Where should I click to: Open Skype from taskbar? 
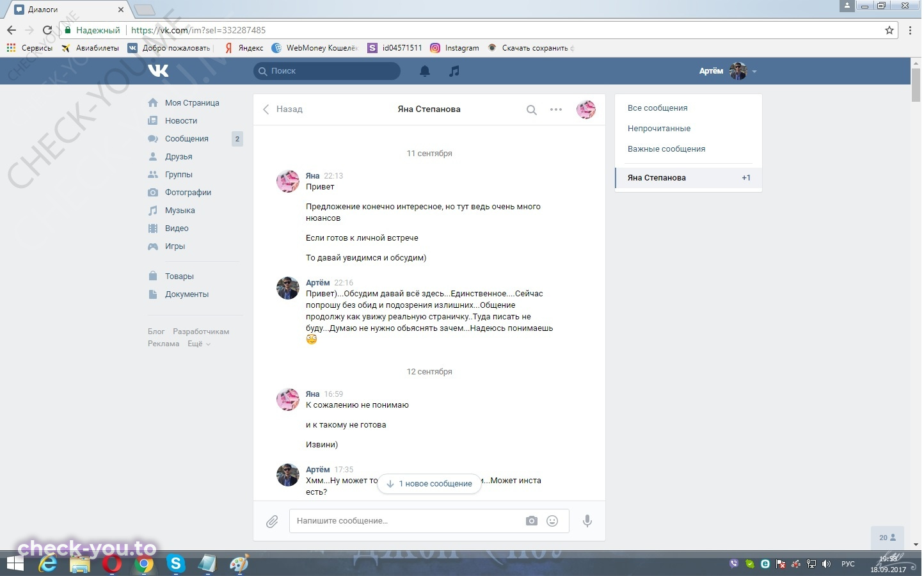pos(175,564)
